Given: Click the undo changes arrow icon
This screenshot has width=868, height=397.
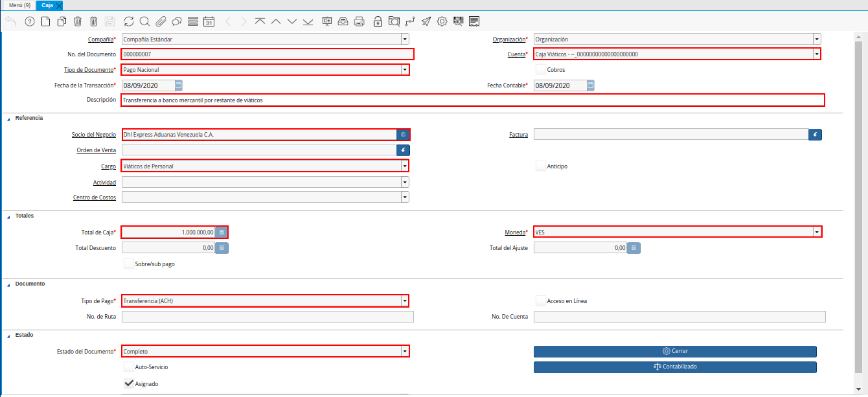Looking at the screenshot, I should click(11, 21).
